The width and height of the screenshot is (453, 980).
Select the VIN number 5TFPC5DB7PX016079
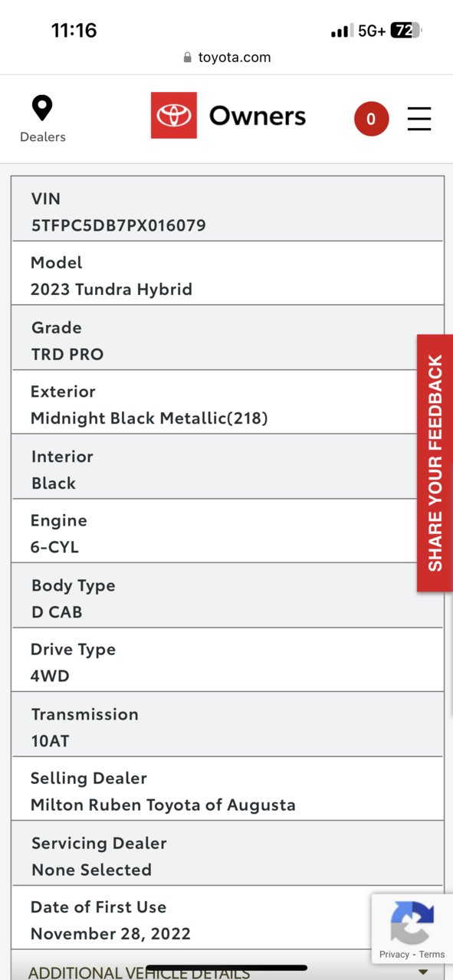point(119,225)
